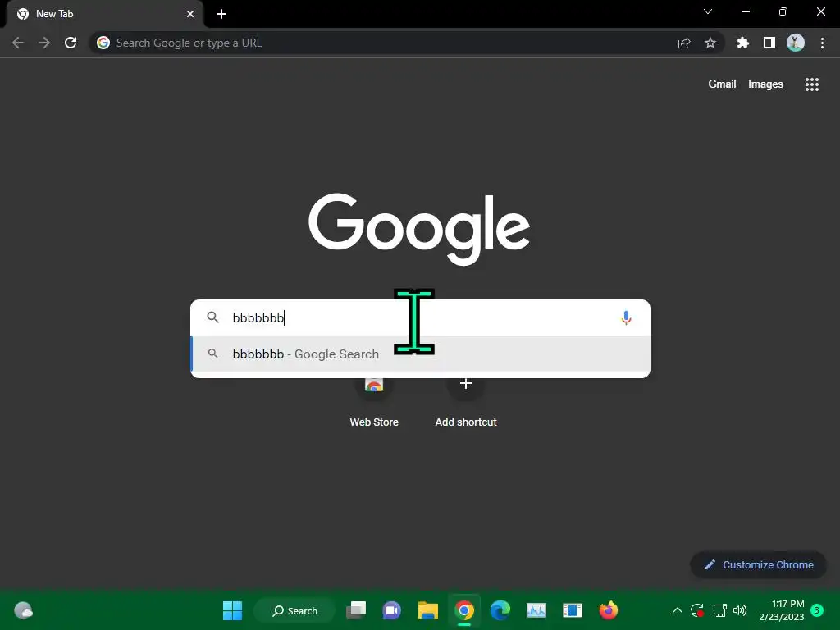Open the Extensions puzzle menu
The width and height of the screenshot is (840, 630).
(743, 43)
